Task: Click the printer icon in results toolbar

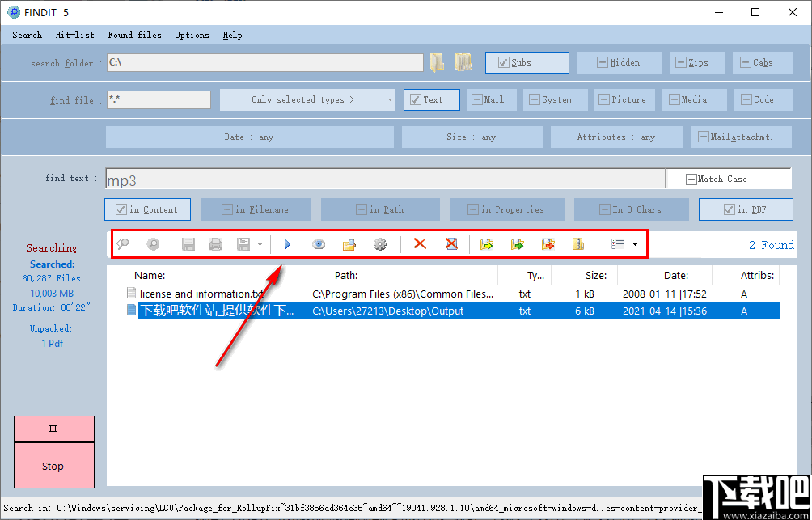Action: point(216,244)
